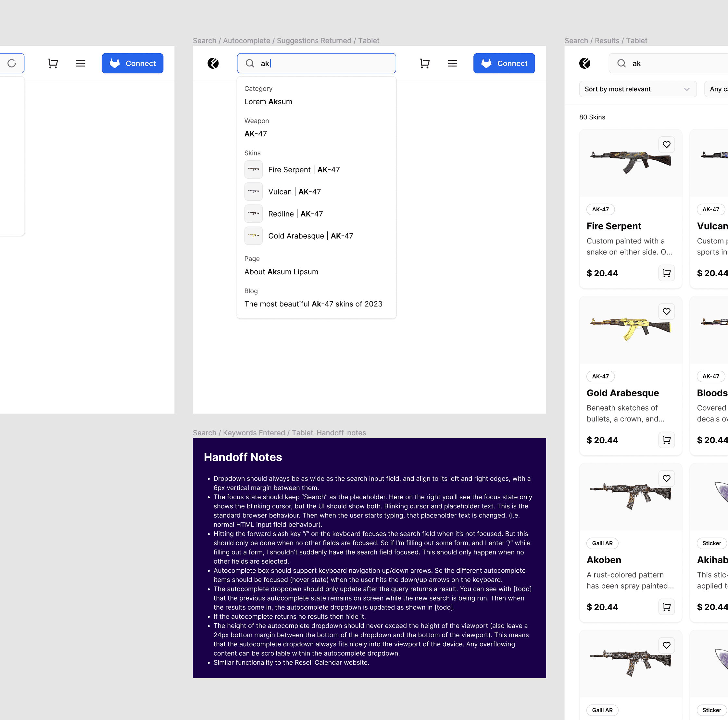This screenshot has height=720, width=728.
Task: Add Gold Arabesque to cart via the cart icon
Action: click(x=666, y=440)
